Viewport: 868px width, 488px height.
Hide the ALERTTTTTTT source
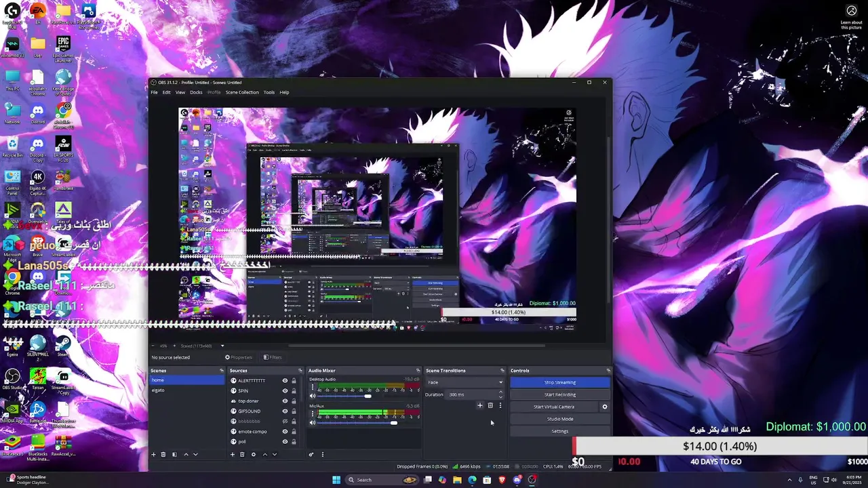coord(285,381)
